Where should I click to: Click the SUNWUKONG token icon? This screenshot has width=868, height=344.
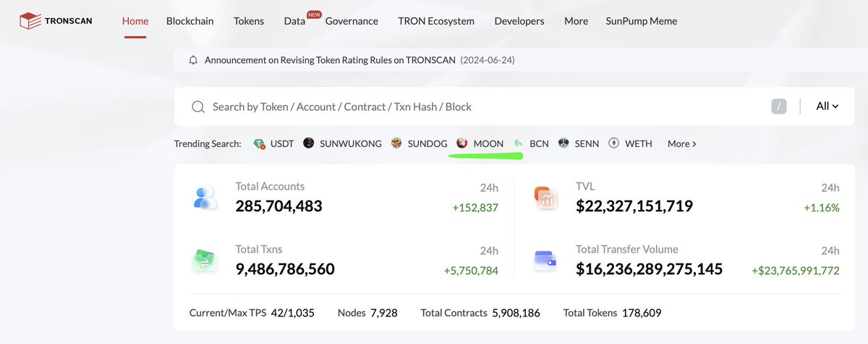click(x=309, y=143)
